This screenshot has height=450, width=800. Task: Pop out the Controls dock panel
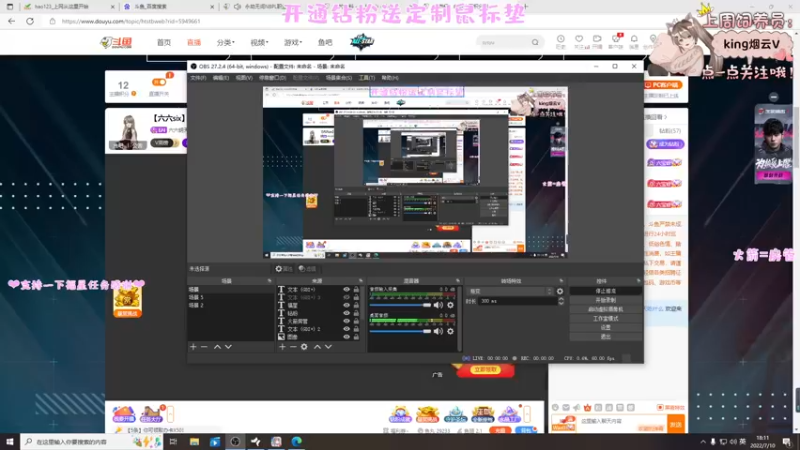click(x=638, y=281)
